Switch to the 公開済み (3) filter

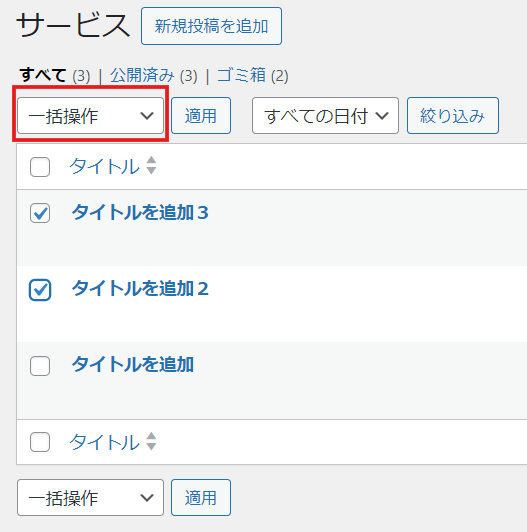point(154,75)
